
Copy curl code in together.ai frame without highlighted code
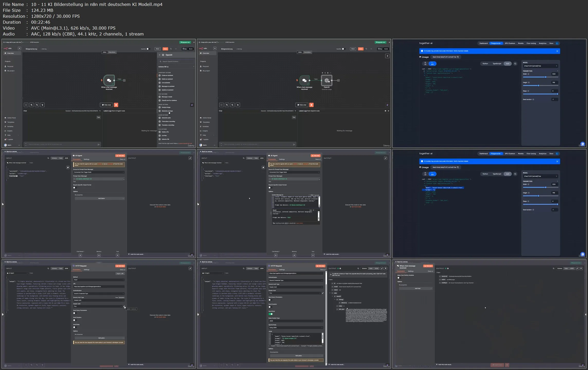515,64
